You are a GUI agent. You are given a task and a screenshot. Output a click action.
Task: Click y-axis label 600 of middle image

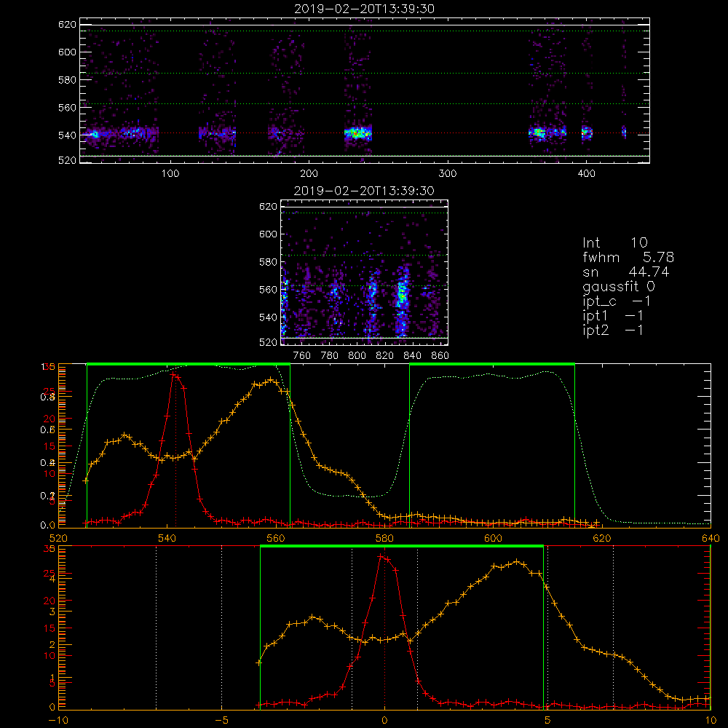pos(269,234)
